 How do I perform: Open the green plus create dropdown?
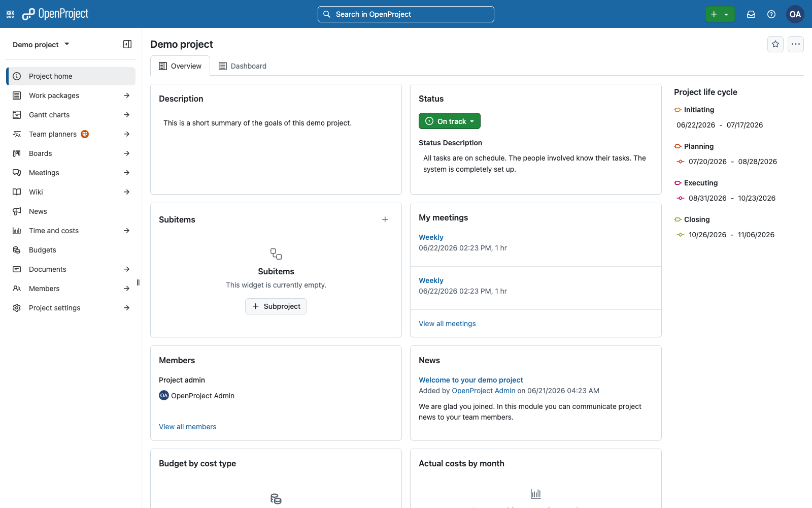(x=720, y=14)
